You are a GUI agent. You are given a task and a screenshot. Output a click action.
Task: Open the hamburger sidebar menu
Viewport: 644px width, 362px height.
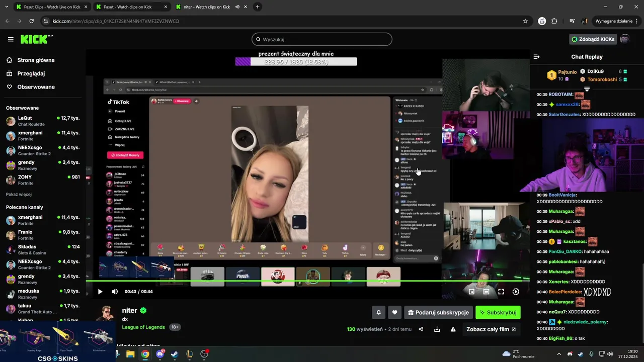(11, 39)
